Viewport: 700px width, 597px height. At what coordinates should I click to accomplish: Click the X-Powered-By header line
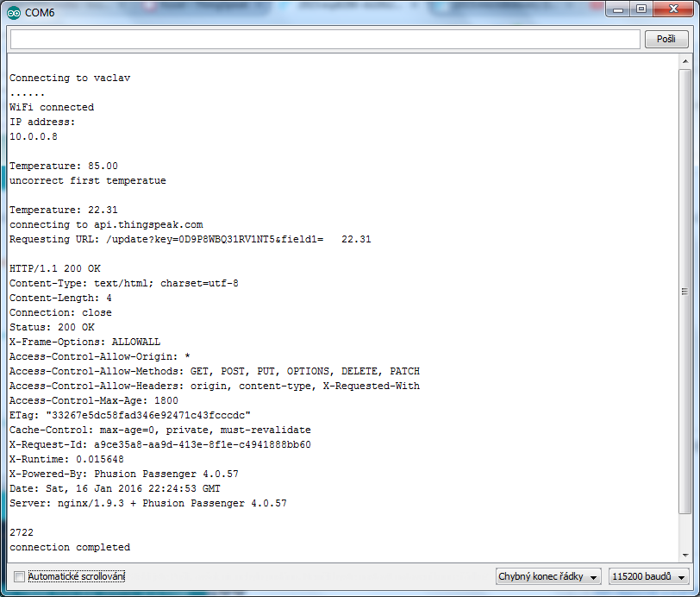click(123, 474)
